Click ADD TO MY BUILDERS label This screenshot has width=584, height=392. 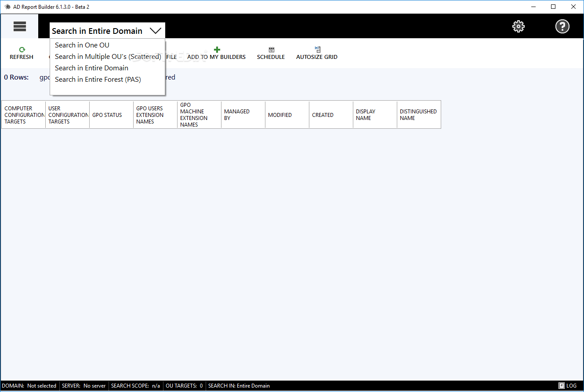click(216, 57)
